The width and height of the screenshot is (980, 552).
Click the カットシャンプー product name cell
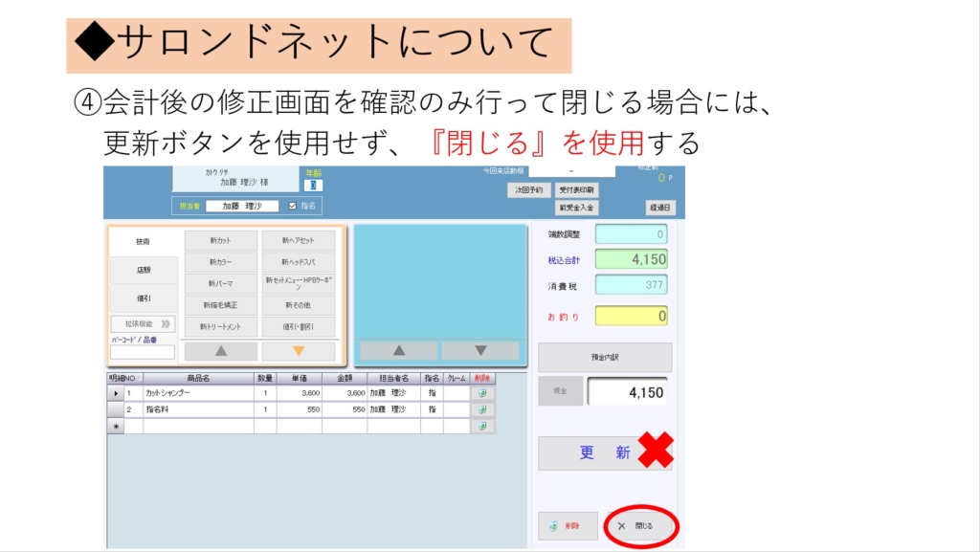click(x=198, y=393)
